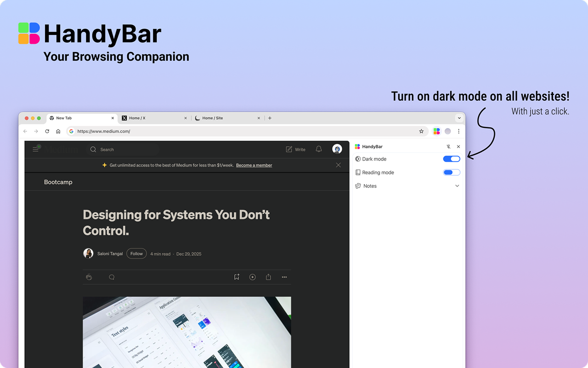Turn off Dark mode in HandyBar
This screenshot has height=368, width=588.
451,159
